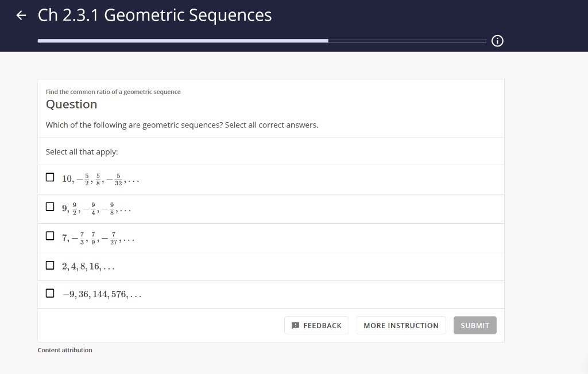Submit the answer

(x=475, y=325)
